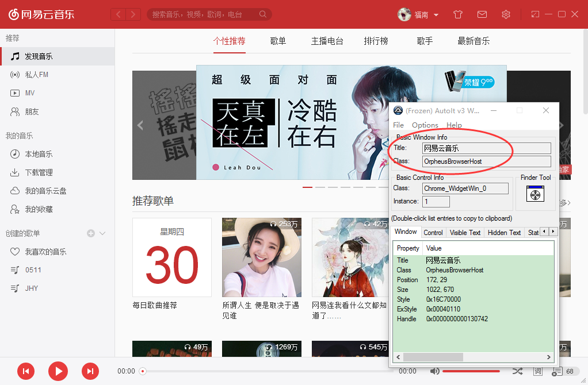
Task: Select the Window tab in AutoIt
Action: (406, 232)
